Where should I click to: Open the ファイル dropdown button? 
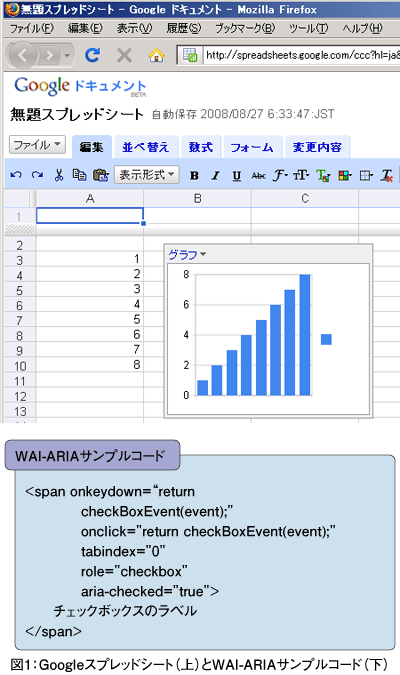[x=37, y=145]
